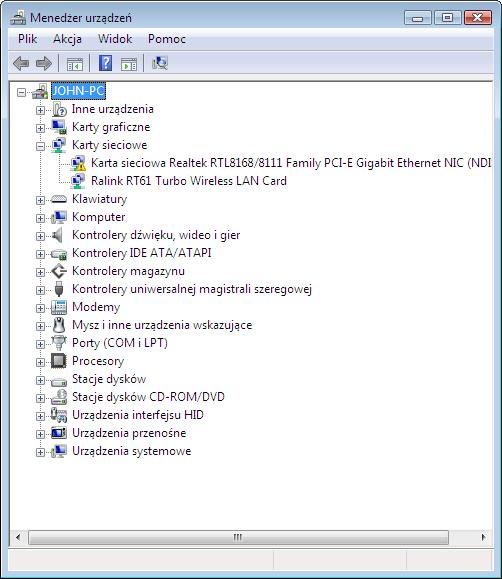Click the Kontrolery IDE ATA/ATAPI icon

[x=59, y=254]
